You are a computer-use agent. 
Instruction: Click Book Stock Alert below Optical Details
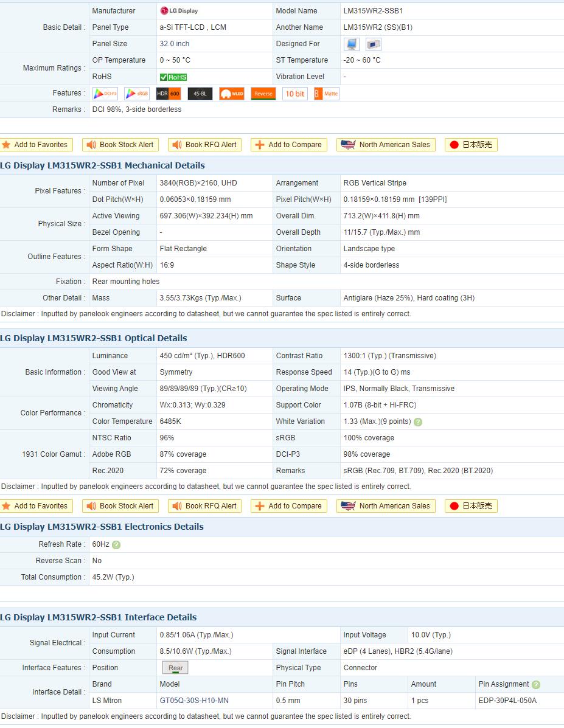point(120,506)
